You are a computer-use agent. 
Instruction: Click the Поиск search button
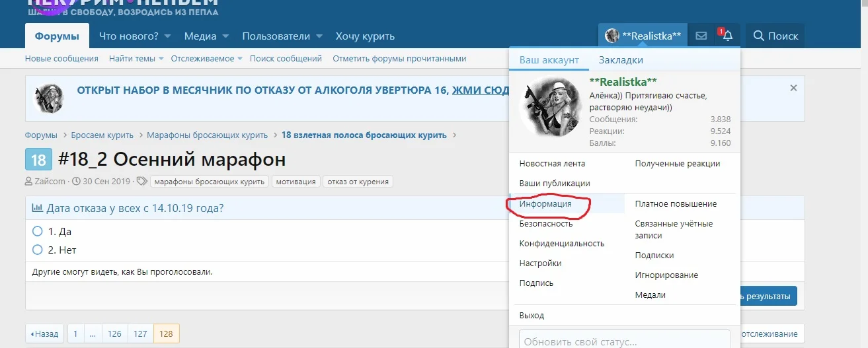point(775,36)
